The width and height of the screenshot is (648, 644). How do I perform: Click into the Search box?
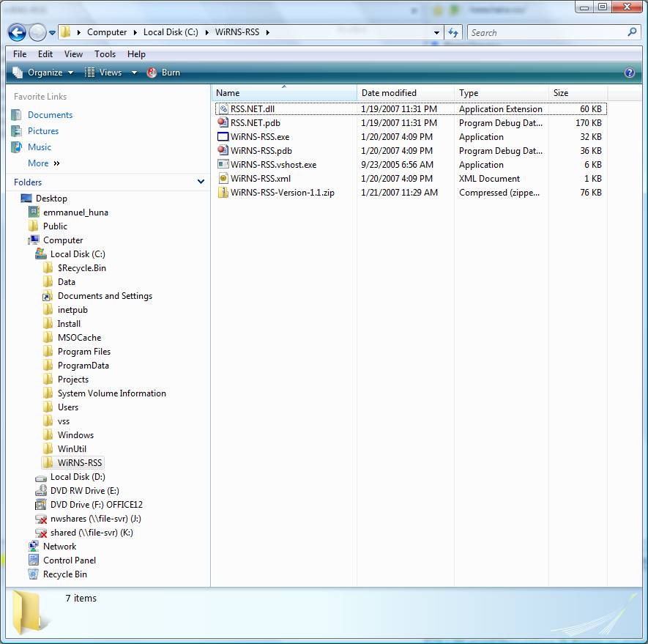548,33
